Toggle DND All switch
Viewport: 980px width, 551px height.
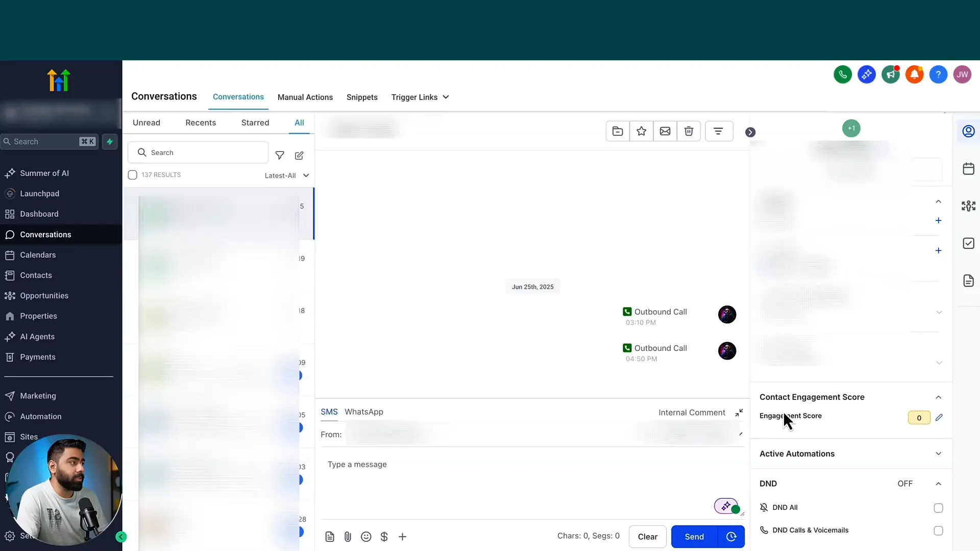(x=938, y=508)
